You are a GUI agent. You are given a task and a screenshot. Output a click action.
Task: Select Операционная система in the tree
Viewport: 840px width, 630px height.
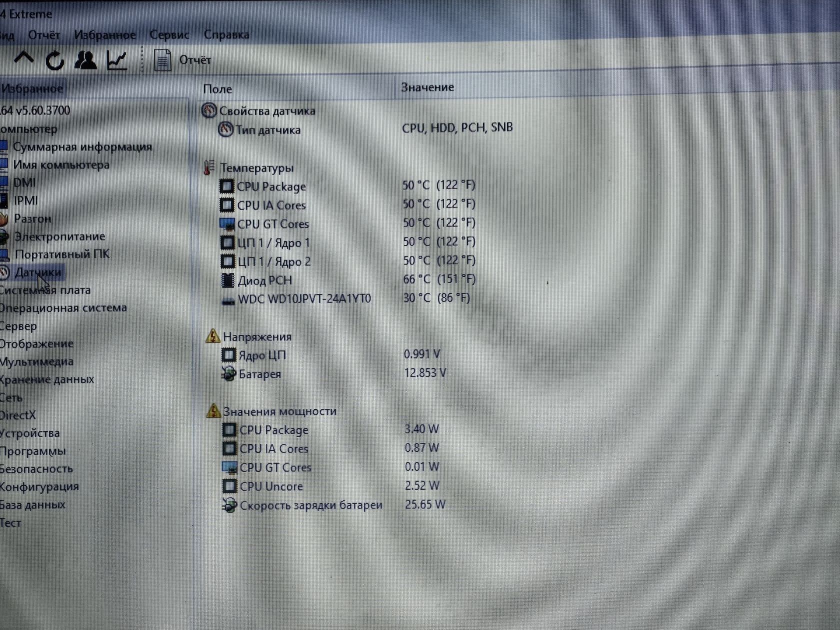coord(63,308)
